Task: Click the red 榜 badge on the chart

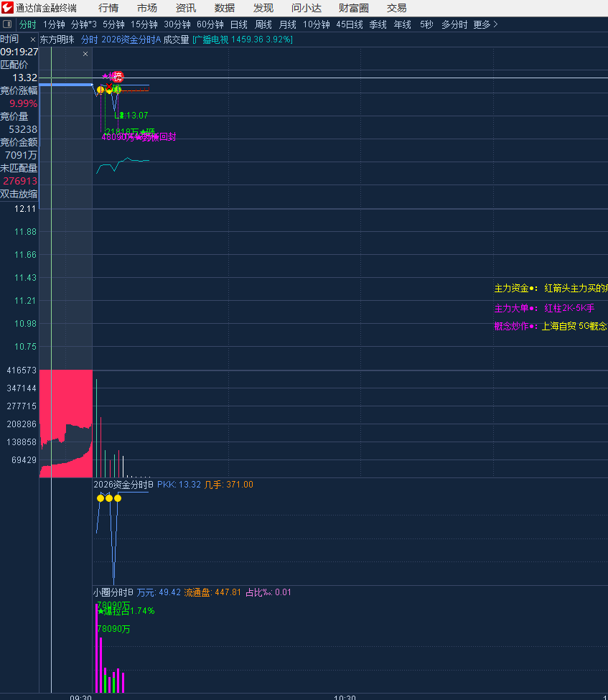Action: pyautogui.click(x=118, y=77)
